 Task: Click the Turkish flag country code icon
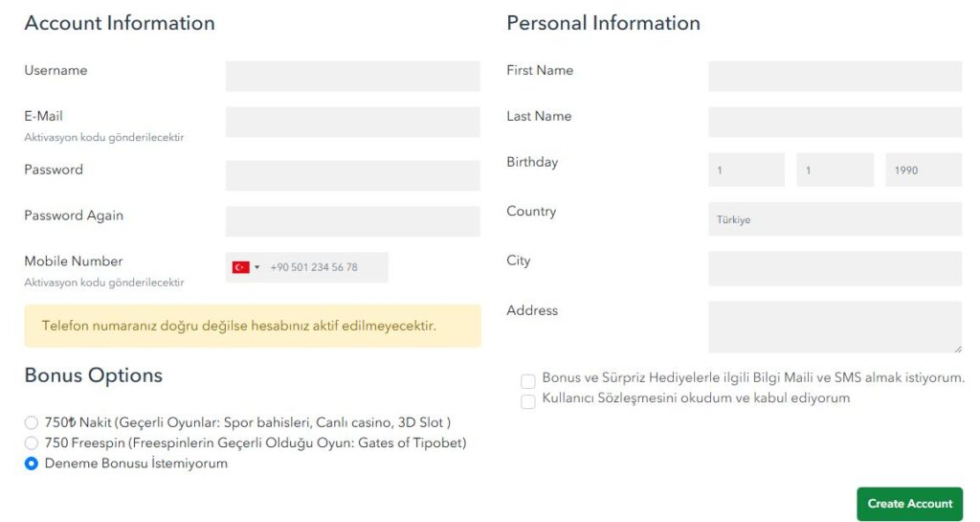click(x=240, y=267)
